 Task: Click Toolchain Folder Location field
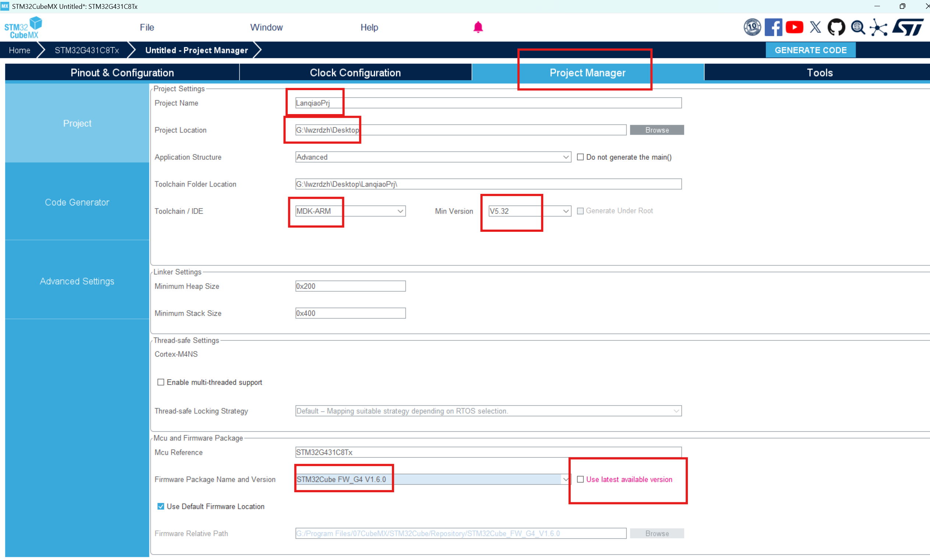click(488, 184)
